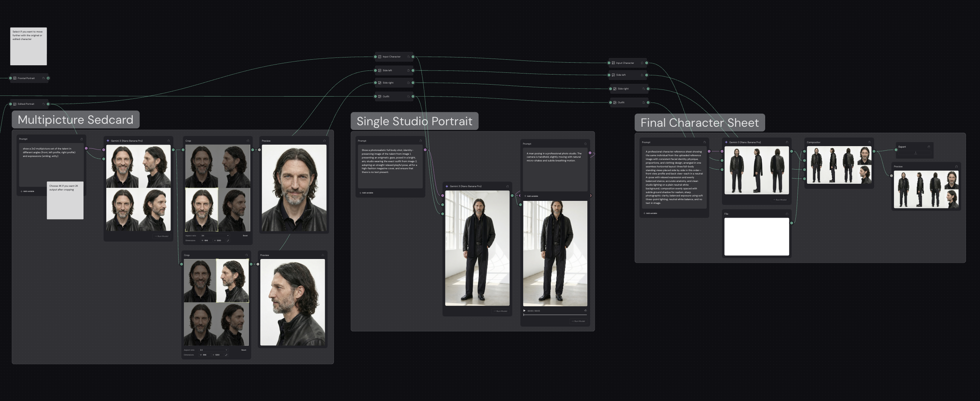Lock the Compositor node

(869, 143)
